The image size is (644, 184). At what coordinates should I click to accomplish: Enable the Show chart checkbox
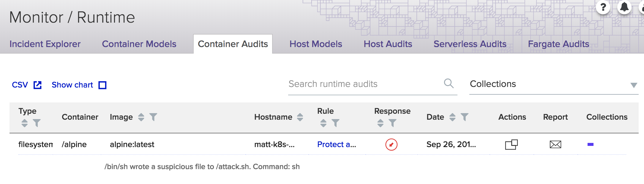102,85
